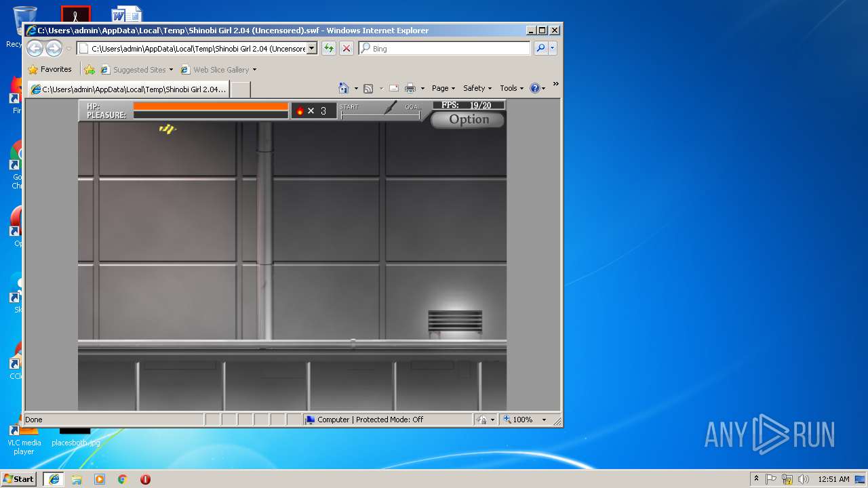Open the Page menu
Image resolution: width=868 pixels, height=488 pixels.
click(443, 88)
